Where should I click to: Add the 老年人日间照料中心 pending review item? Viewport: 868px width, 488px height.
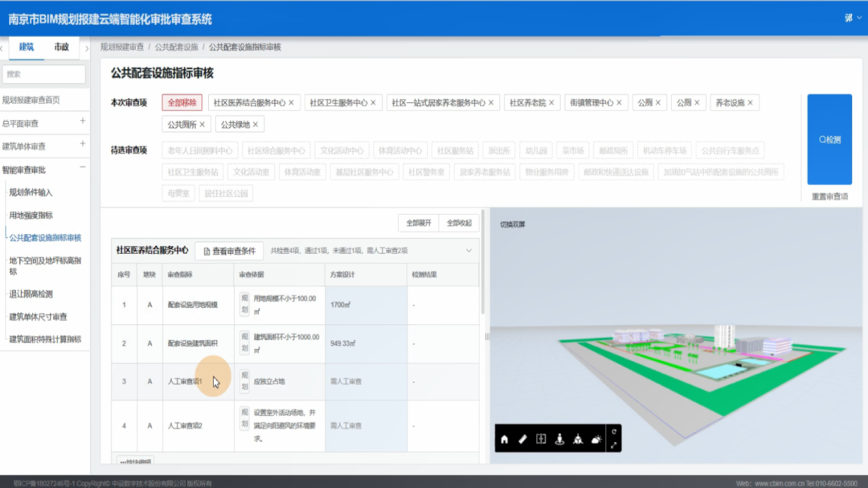click(200, 150)
